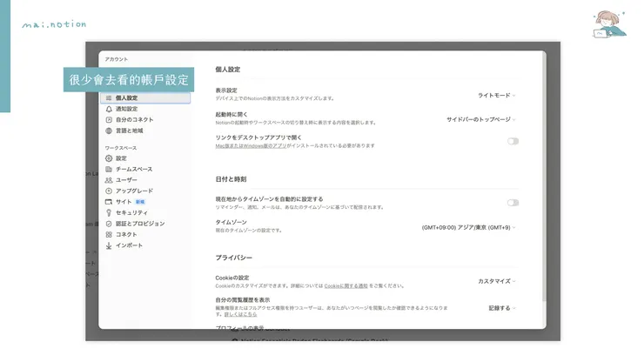
Task: Open the ライトモード appearance dropdown
Action: [x=496, y=96]
